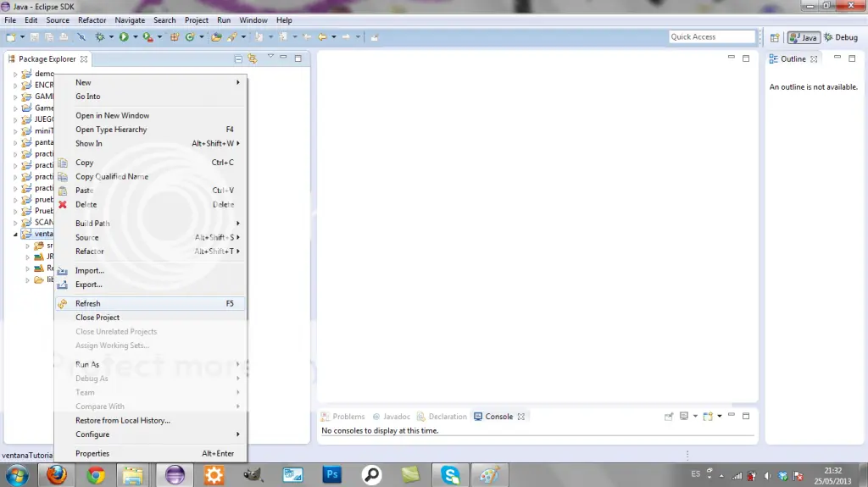Click Link with Editor icon in Package Explorer

pos(253,58)
